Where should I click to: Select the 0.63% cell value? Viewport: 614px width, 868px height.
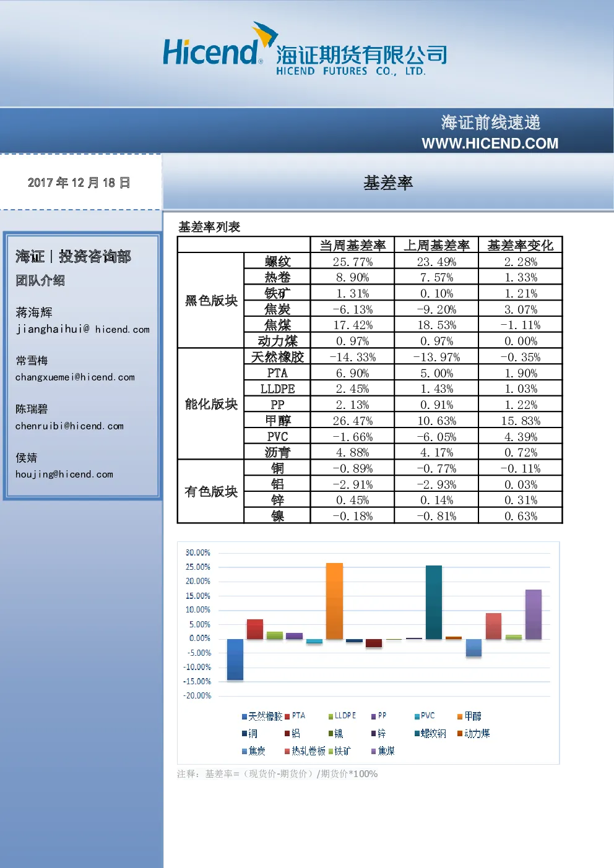(x=521, y=516)
